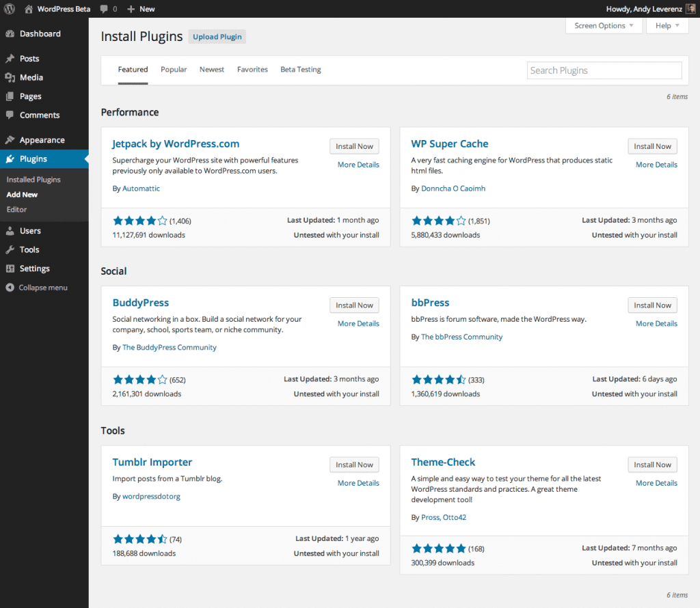Click the Tools wrench icon

(12, 249)
